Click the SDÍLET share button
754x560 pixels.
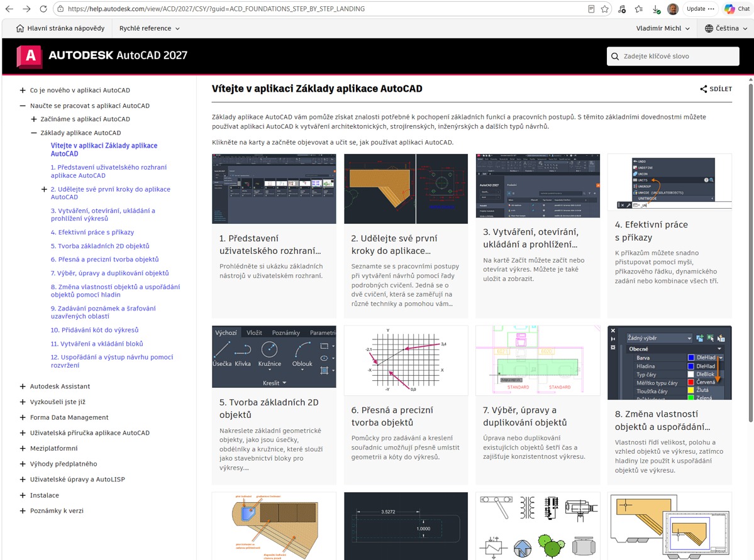716,89
